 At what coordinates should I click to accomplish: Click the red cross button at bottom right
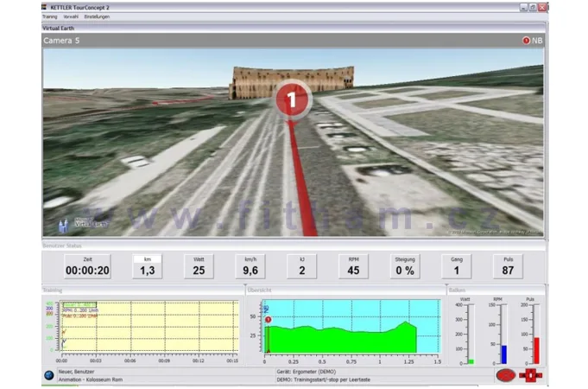[530, 375]
